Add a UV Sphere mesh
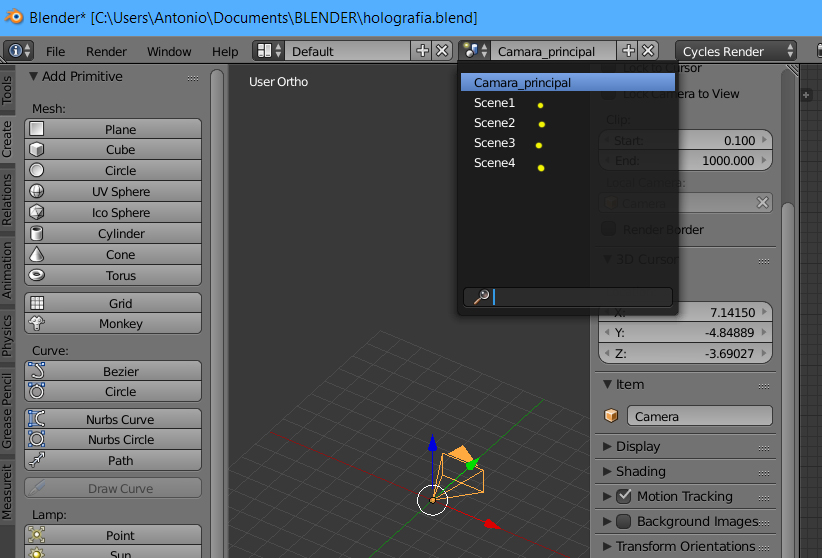The image size is (822, 558). click(113, 191)
